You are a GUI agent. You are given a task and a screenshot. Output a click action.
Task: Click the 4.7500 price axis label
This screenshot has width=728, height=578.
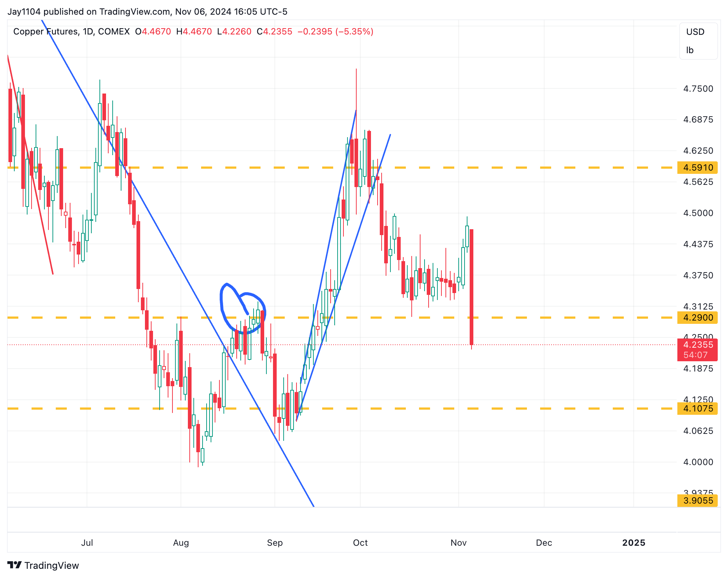698,89
